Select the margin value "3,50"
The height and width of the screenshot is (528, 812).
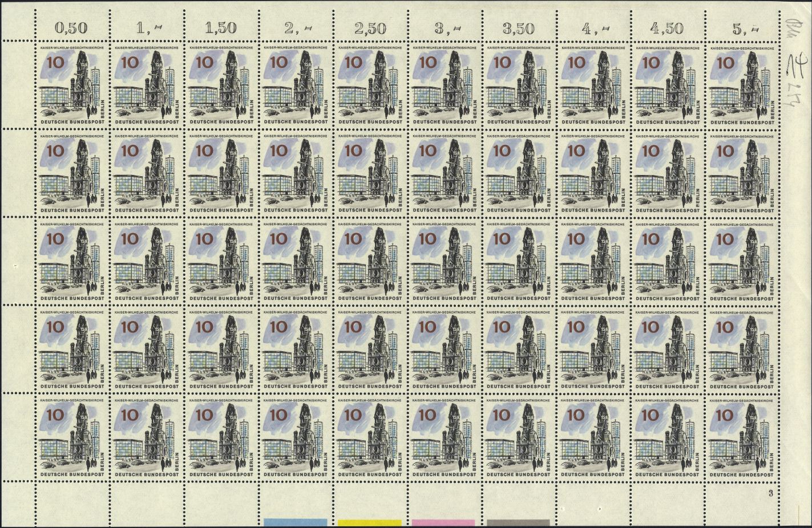pyautogui.click(x=518, y=28)
